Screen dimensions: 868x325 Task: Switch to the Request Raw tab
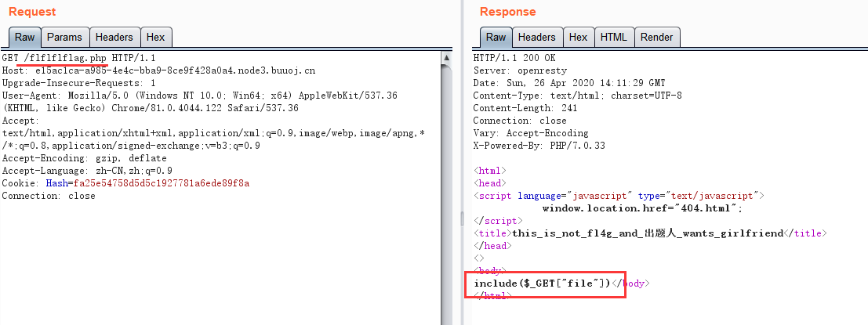tap(24, 38)
